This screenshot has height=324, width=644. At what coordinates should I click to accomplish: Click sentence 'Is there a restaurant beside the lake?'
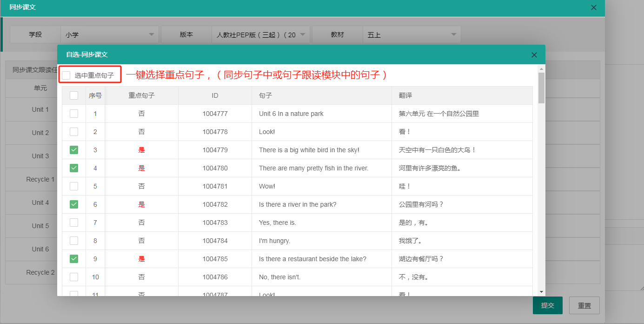pos(313,259)
